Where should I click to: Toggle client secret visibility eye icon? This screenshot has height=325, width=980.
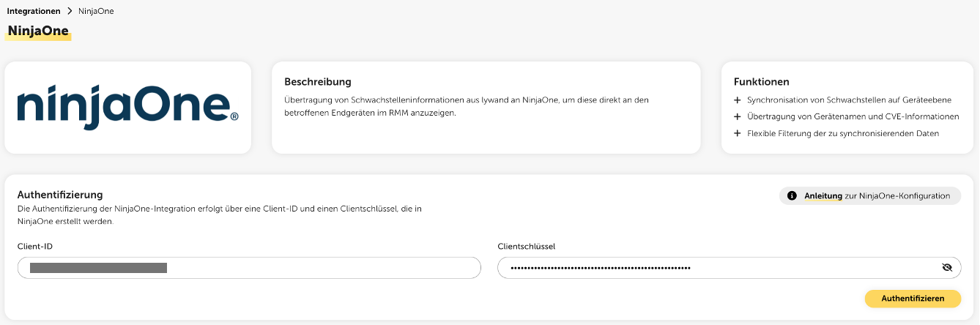pyautogui.click(x=947, y=268)
